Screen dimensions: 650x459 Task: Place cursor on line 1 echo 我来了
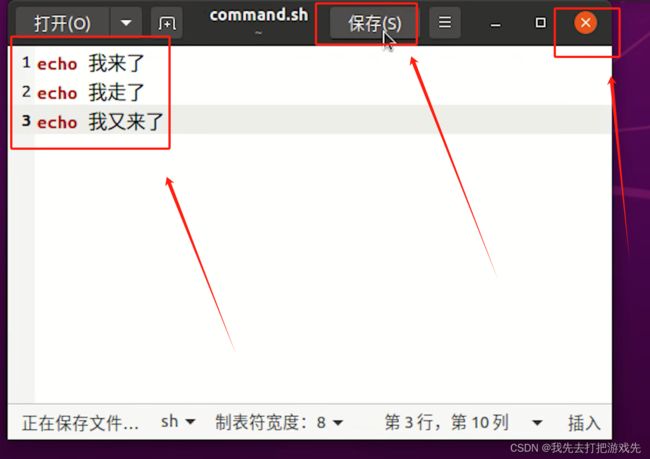(x=91, y=63)
